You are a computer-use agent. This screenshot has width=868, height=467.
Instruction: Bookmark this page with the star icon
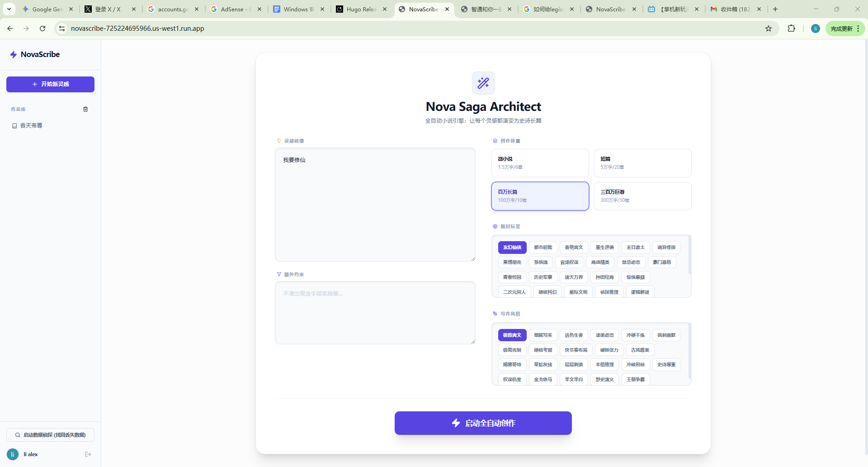pos(769,29)
